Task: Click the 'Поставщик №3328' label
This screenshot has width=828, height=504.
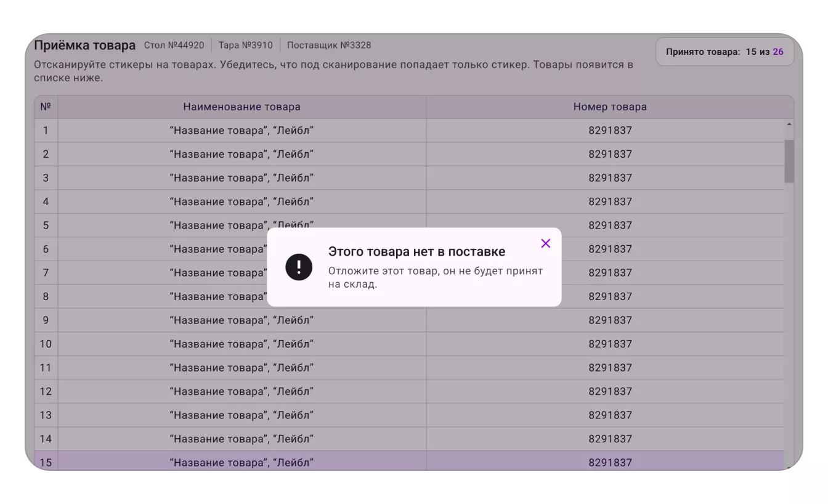Action: tap(329, 45)
